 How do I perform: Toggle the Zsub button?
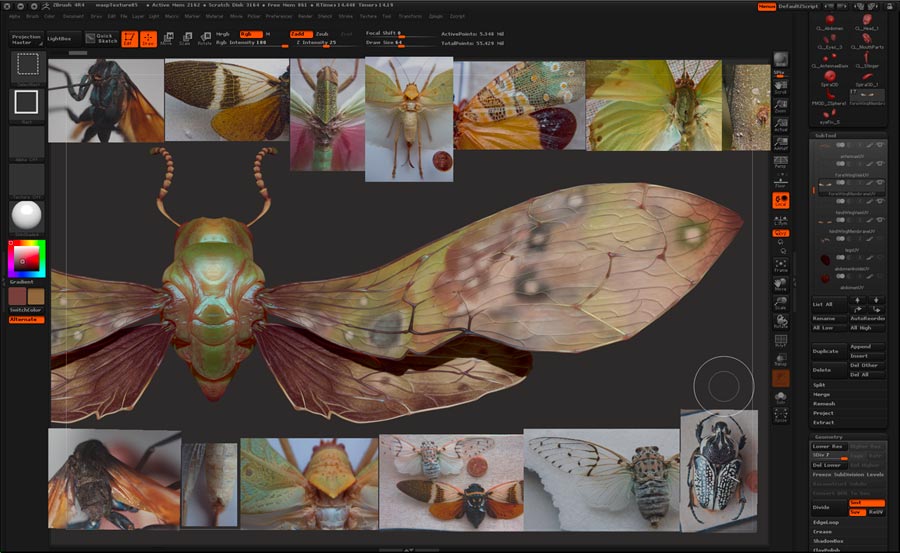click(322, 34)
